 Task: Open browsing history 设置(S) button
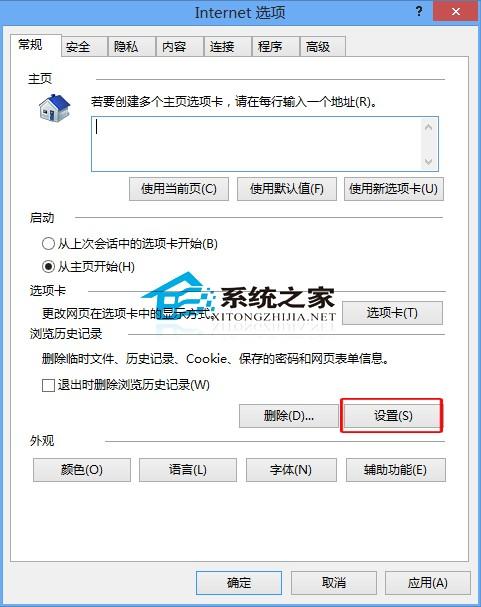click(393, 416)
